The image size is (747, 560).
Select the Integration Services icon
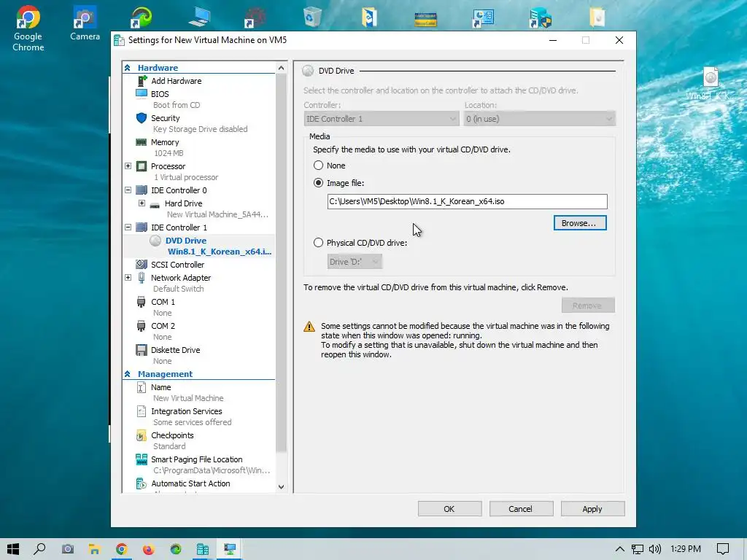click(x=142, y=411)
